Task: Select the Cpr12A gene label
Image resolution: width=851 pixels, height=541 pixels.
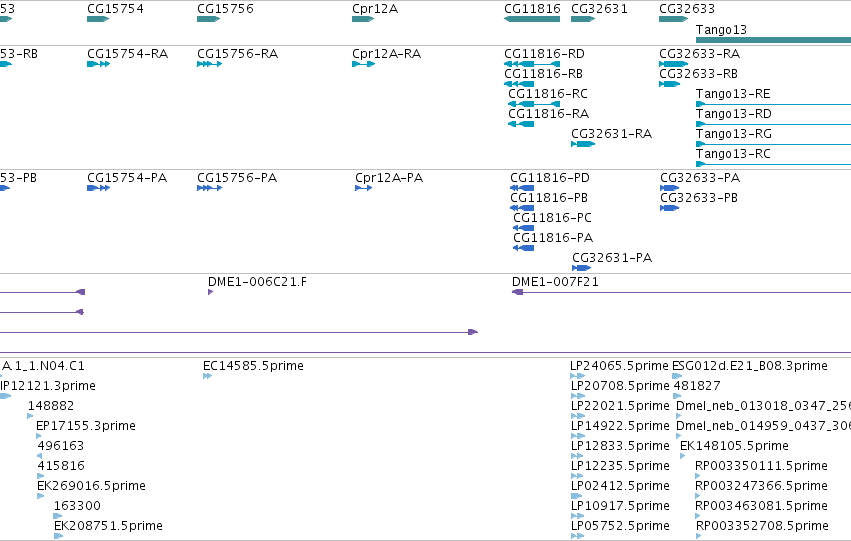Action: 374,9
